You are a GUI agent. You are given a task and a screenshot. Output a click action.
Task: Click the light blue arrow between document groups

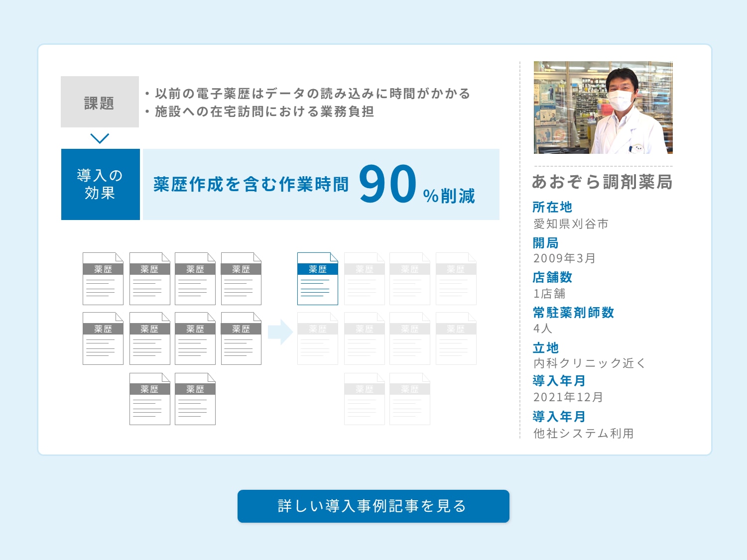click(280, 332)
